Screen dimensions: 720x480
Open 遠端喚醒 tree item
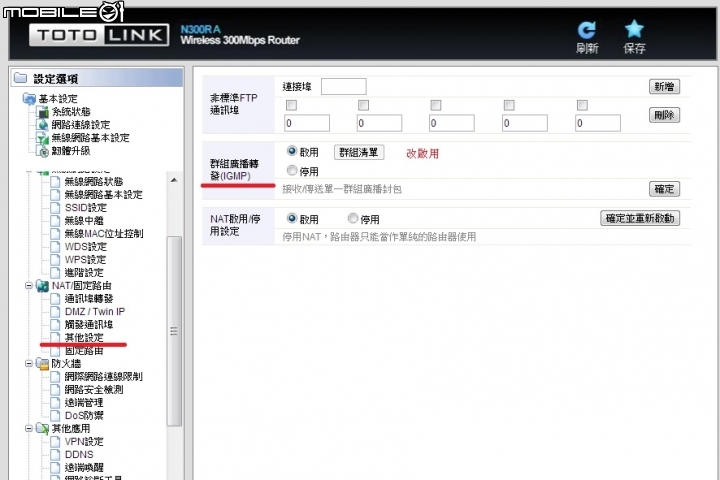click(x=84, y=468)
